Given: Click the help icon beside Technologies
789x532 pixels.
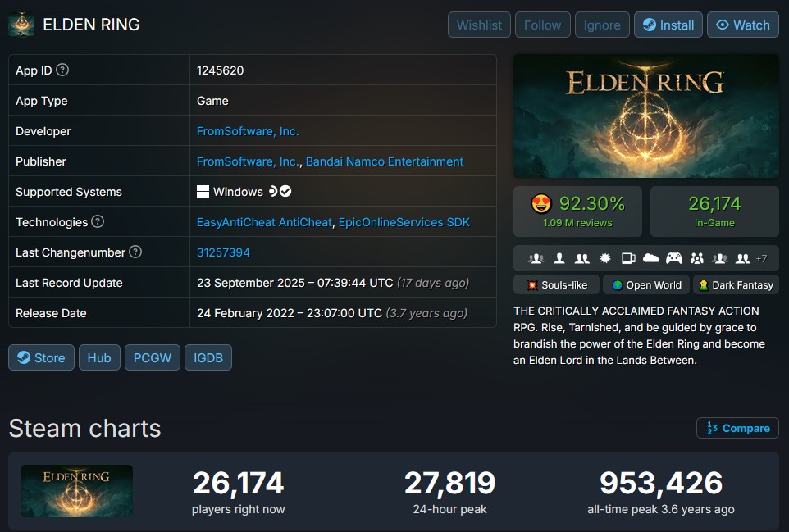Looking at the screenshot, I should [98, 221].
